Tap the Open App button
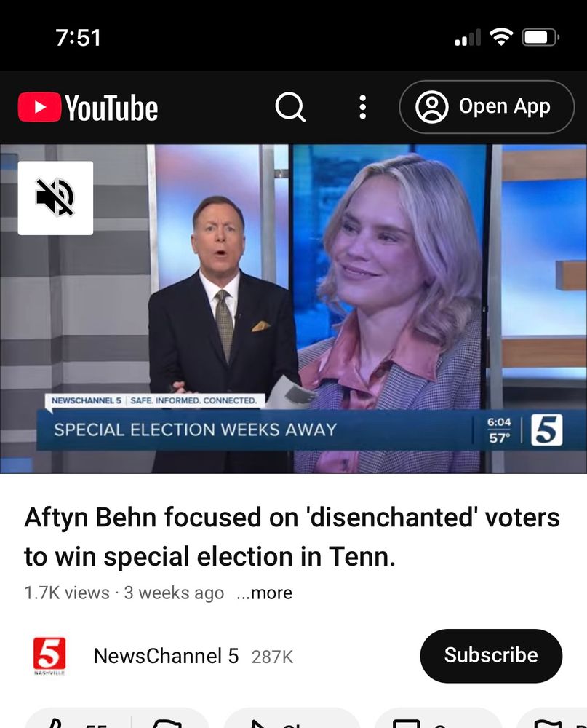The image size is (587, 728). pos(487,107)
